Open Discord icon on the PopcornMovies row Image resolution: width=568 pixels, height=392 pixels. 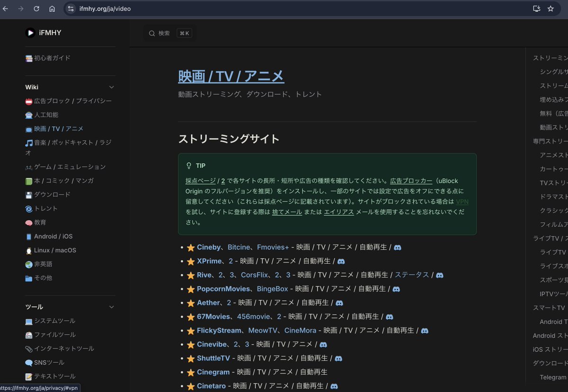396,289
